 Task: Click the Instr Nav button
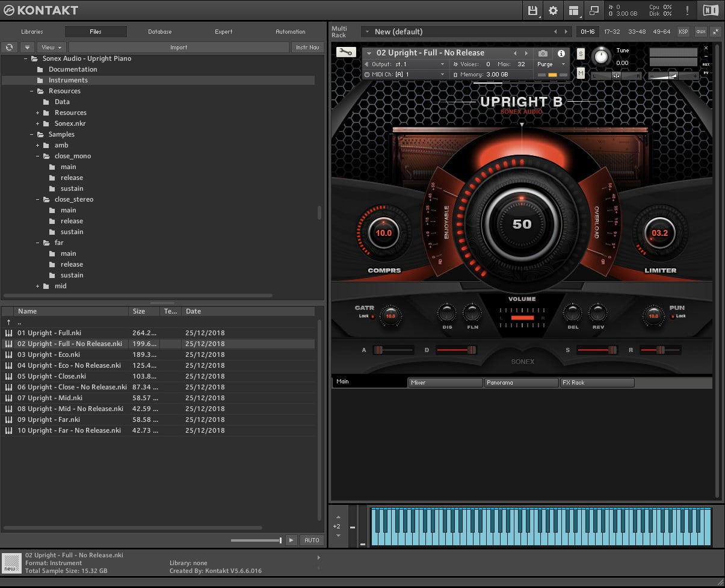[307, 47]
